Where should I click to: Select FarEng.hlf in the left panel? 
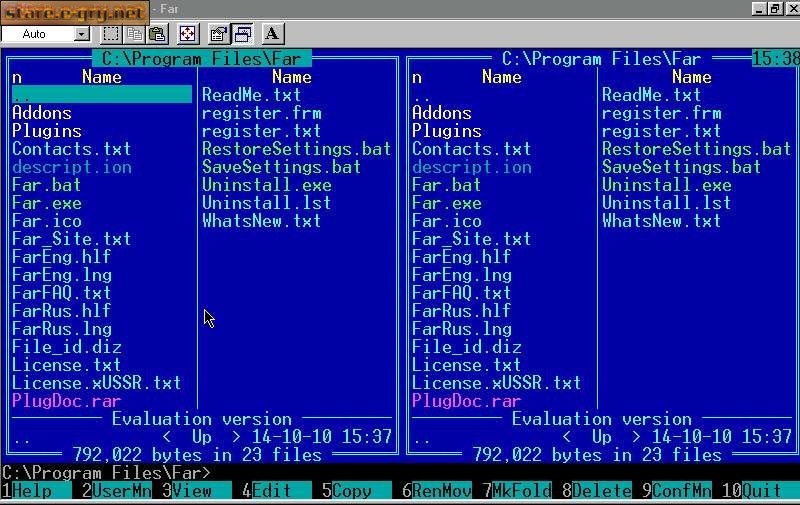coord(61,257)
